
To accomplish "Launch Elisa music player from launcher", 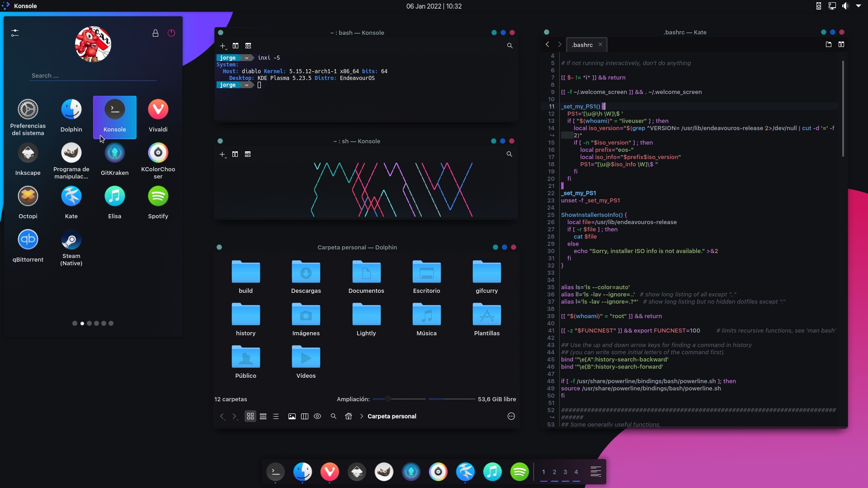I will (115, 203).
